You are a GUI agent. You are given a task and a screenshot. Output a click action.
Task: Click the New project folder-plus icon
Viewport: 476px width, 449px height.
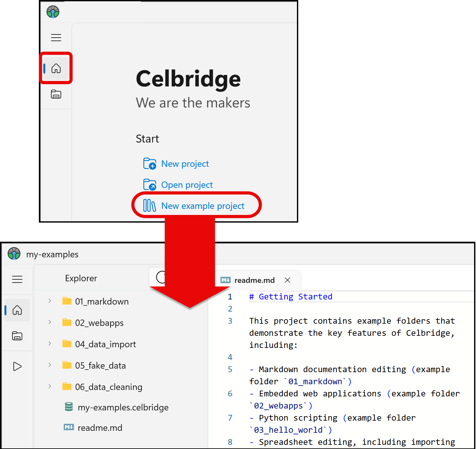(x=150, y=163)
